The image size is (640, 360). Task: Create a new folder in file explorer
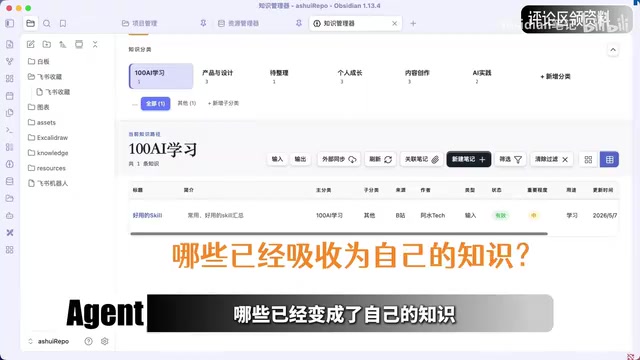[47, 44]
